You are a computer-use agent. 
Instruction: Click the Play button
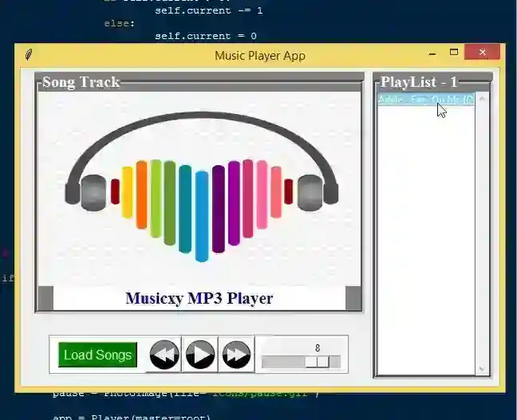coord(200,355)
